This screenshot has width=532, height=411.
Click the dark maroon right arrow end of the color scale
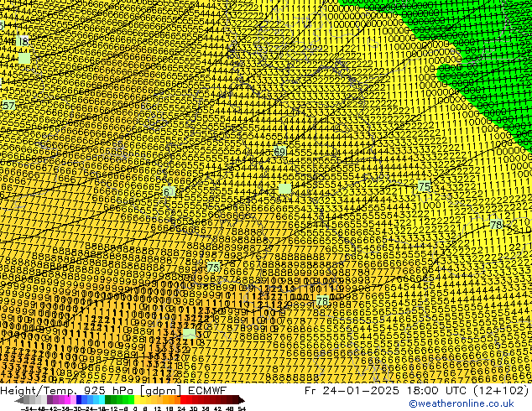242,400
